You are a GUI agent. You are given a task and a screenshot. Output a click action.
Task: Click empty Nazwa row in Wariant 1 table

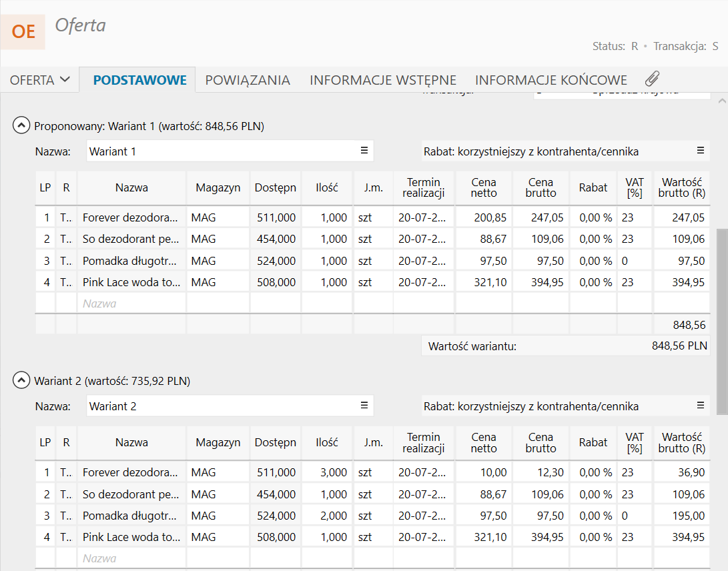click(x=131, y=304)
